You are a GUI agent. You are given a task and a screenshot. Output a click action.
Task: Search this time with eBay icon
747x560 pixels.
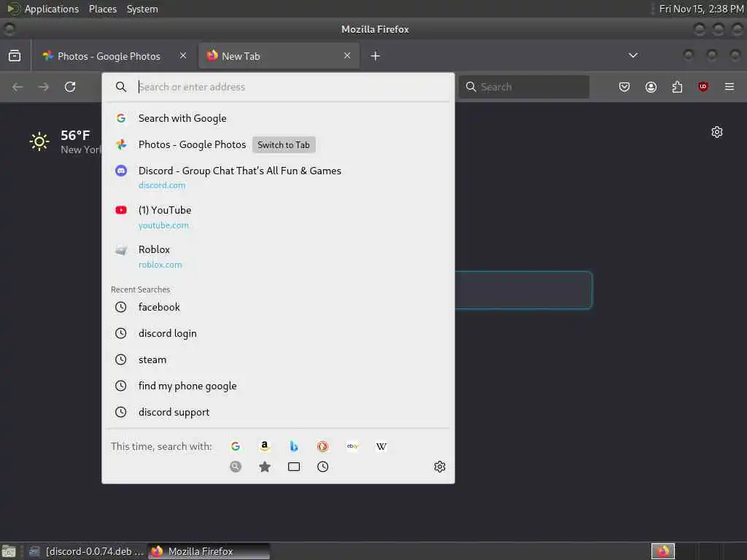352,446
